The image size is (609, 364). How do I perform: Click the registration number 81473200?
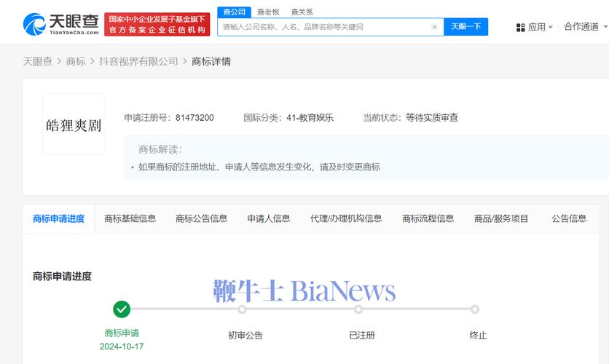195,118
